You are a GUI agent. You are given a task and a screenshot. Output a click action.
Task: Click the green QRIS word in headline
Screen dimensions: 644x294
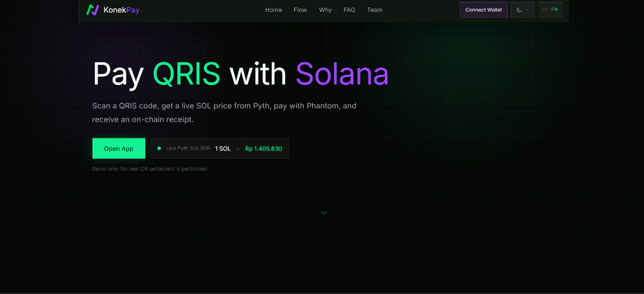pyautogui.click(x=186, y=74)
